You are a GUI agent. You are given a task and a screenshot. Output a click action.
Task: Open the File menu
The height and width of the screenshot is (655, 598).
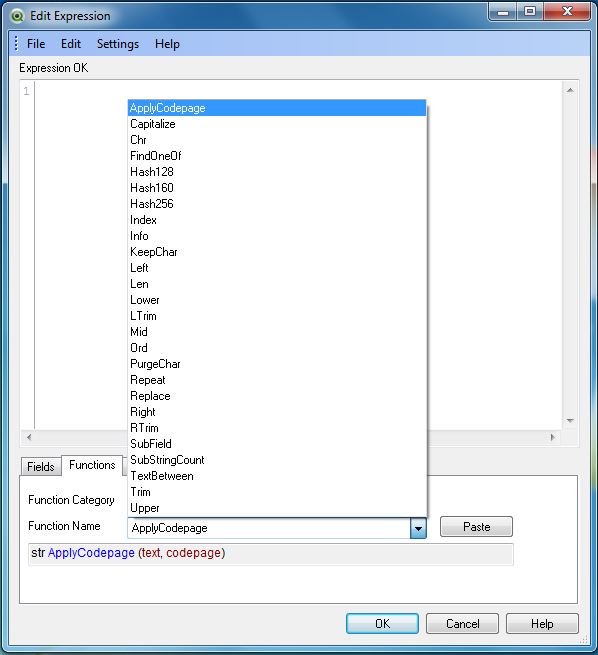click(x=36, y=44)
